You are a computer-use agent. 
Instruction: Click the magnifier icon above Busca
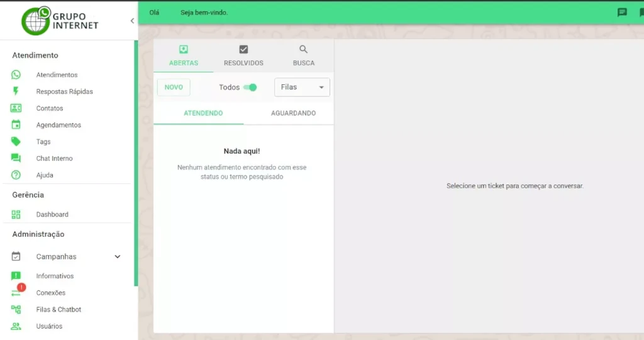303,49
